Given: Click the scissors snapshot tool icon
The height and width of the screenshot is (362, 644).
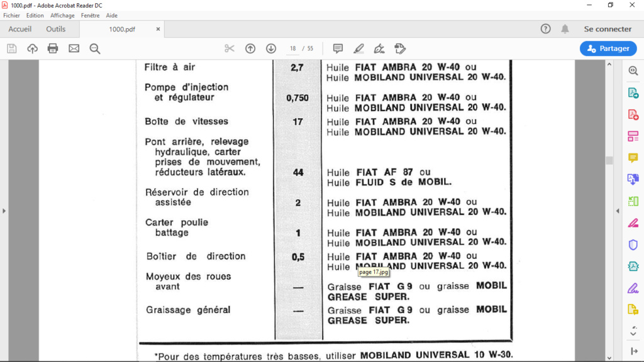Looking at the screenshot, I should (x=229, y=48).
